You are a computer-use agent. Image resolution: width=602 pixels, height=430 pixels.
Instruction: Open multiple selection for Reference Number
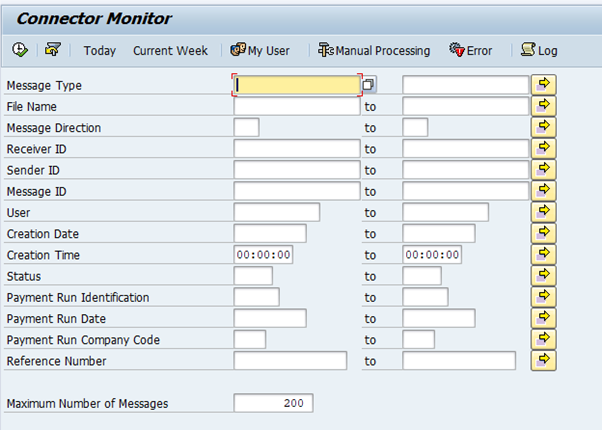(x=543, y=360)
